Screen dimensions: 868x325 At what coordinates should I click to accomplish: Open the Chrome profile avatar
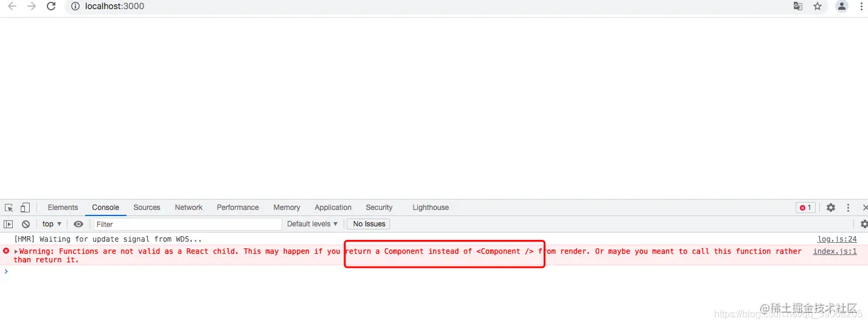tap(842, 6)
